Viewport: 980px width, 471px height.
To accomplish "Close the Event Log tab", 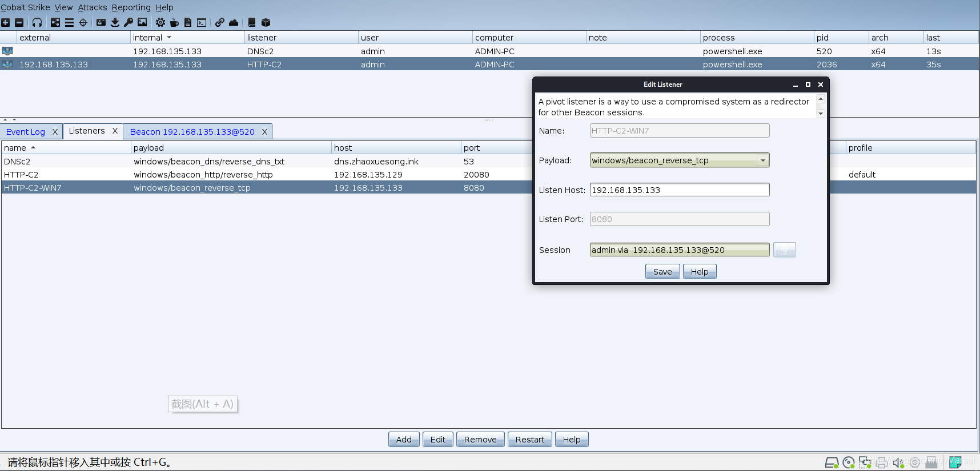I will [x=55, y=132].
